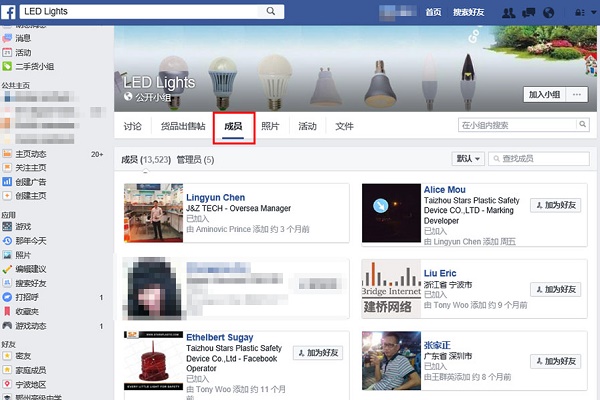Viewport: 600px width, 400px height.
Task: Click the group search magnifier icon
Action: (x=583, y=124)
